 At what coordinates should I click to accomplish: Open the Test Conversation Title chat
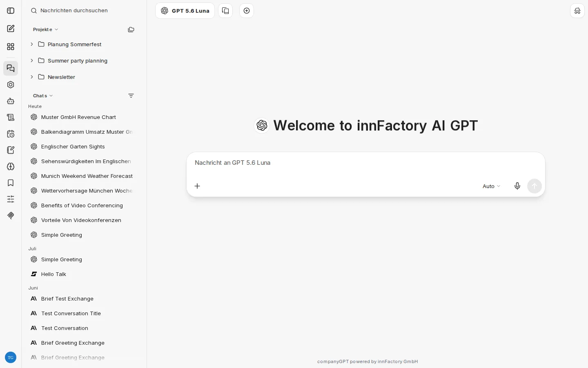[82, 313]
